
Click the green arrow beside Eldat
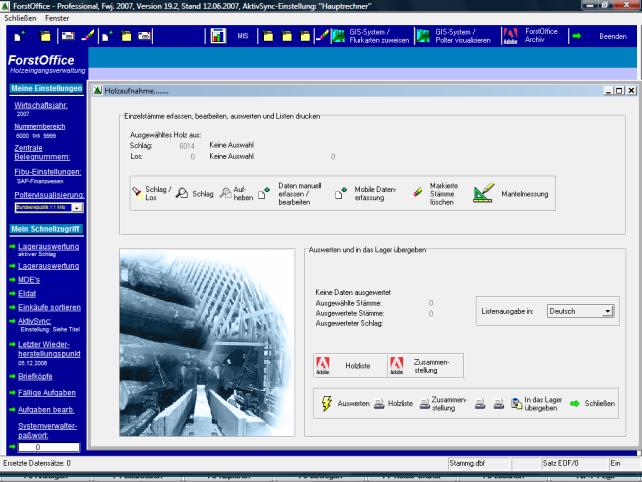point(12,294)
